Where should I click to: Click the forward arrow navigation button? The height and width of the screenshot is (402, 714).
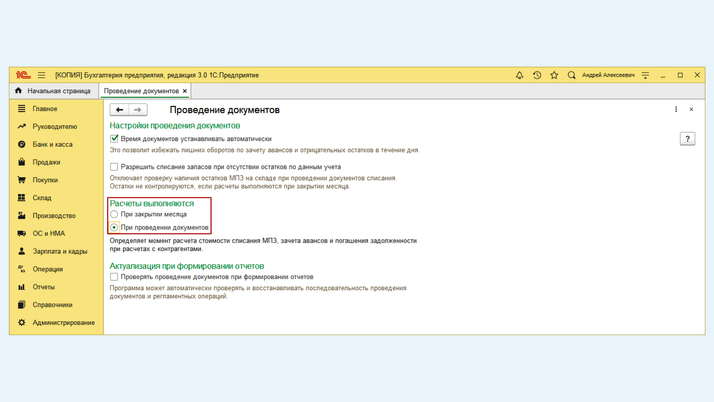coord(138,110)
